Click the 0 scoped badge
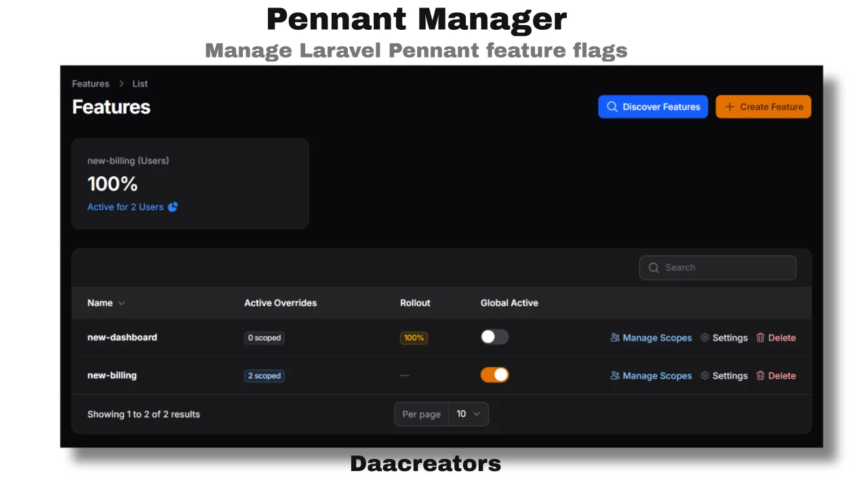 click(264, 338)
